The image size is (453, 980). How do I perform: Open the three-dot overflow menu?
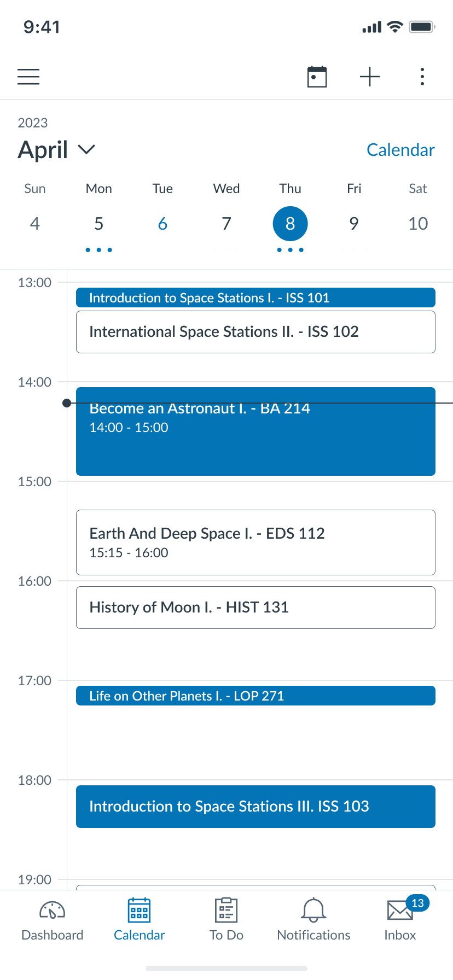[422, 77]
